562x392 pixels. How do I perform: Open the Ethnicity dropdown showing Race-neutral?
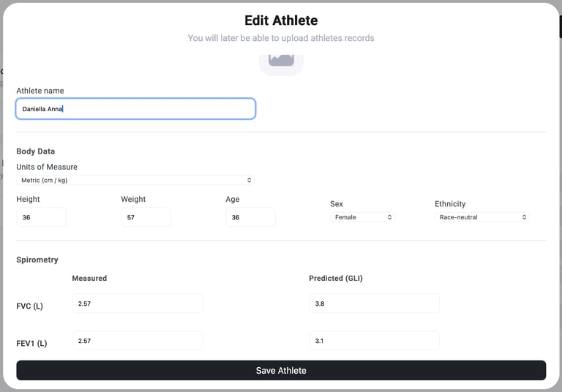(482, 217)
